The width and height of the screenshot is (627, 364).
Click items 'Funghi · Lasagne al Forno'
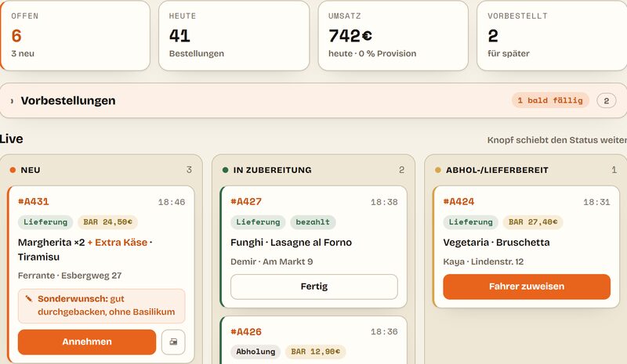291,243
